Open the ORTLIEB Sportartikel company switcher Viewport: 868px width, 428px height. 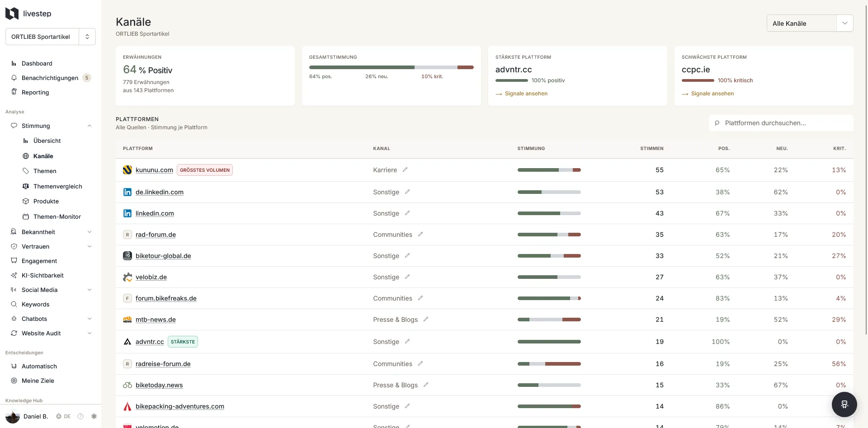coord(51,37)
